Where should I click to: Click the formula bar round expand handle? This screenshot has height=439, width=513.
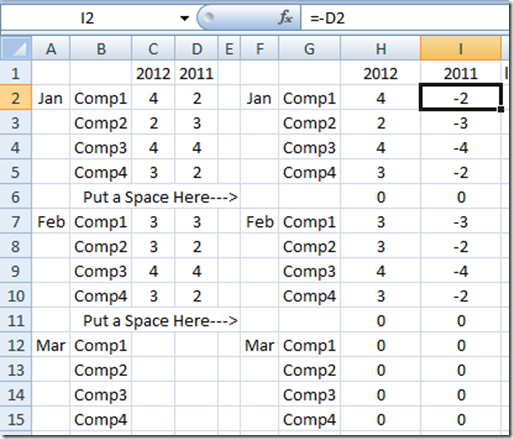coord(209,17)
